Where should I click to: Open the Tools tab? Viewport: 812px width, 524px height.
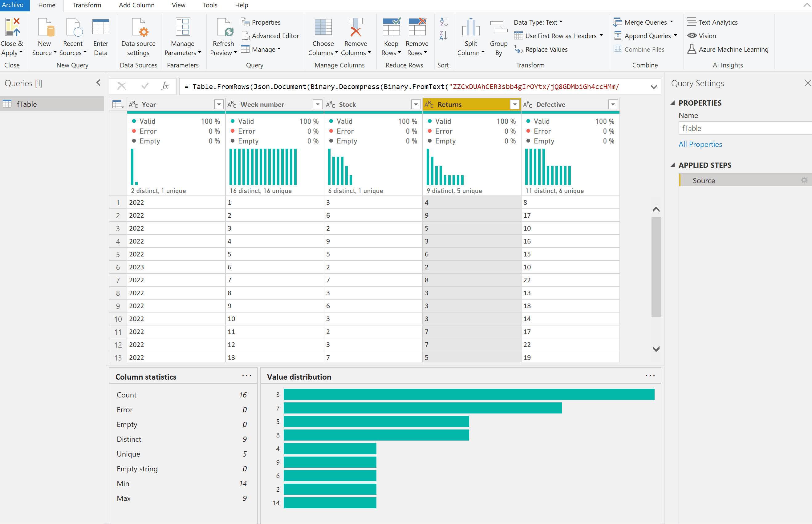(210, 5)
